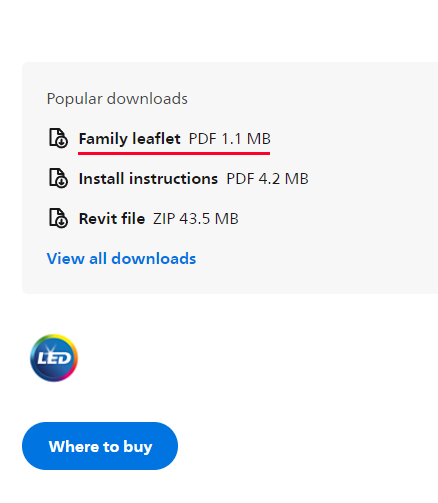Viewport: 438px width, 503px height.
Task: Click the word 'Revit' in the file link
Action: [98, 219]
